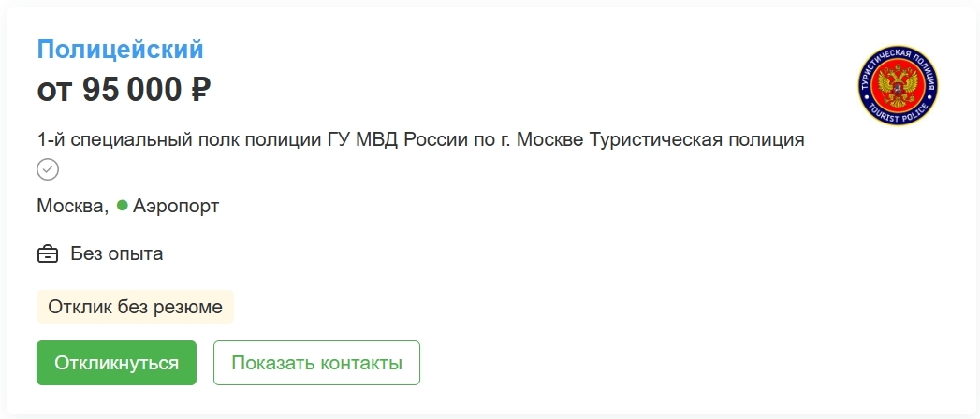Click the "Москва," city text
Screen dimensions: 980x419
(72, 206)
